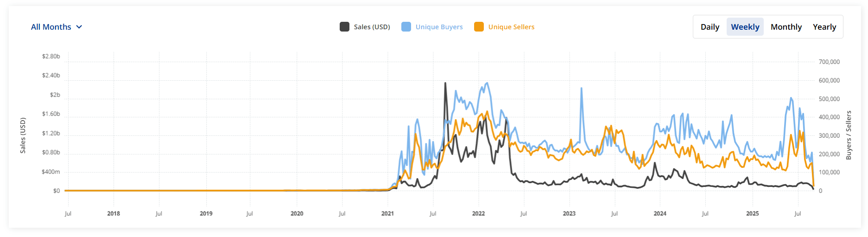
Task: Click the Buyers / Sellers axis title
Action: [849, 135]
